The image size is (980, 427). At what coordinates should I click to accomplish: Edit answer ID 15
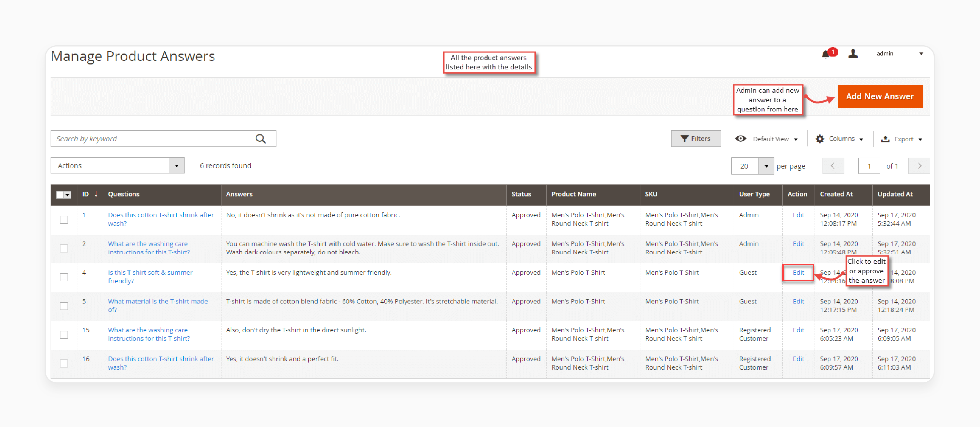point(798,330)
